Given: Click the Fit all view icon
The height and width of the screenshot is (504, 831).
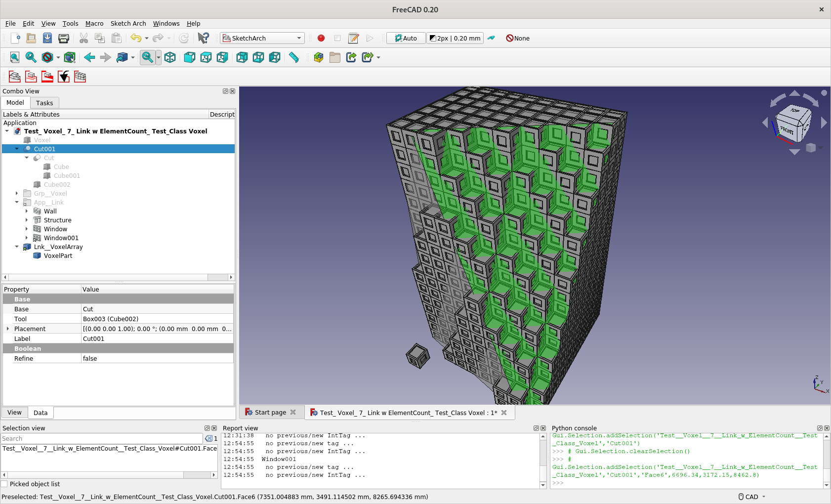Looking at the screenshot, I should (15, 57).
